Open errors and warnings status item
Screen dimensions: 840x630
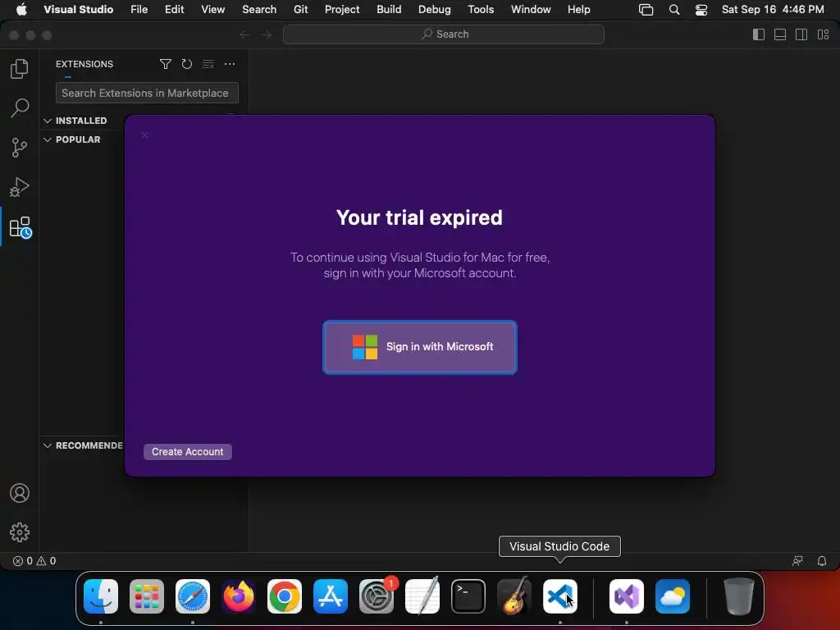pyautogui.click(x=34, y=561)
